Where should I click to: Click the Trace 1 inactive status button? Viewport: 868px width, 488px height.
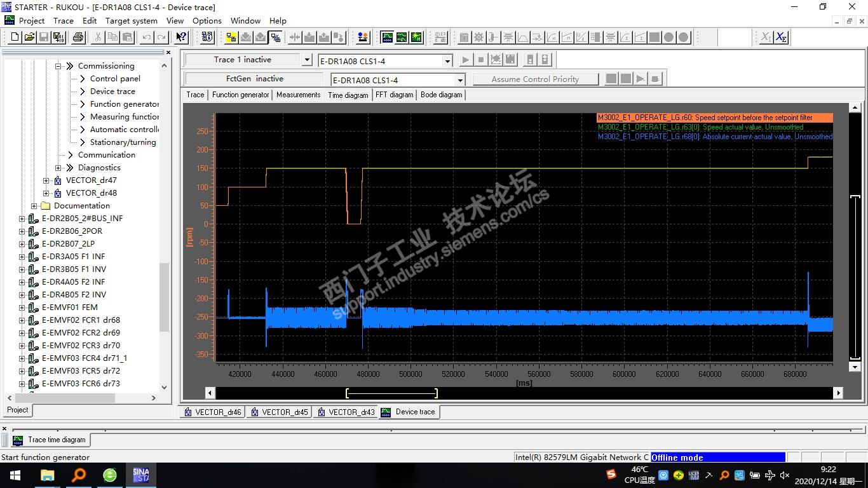pyautogui.click(x=242, y=60)
